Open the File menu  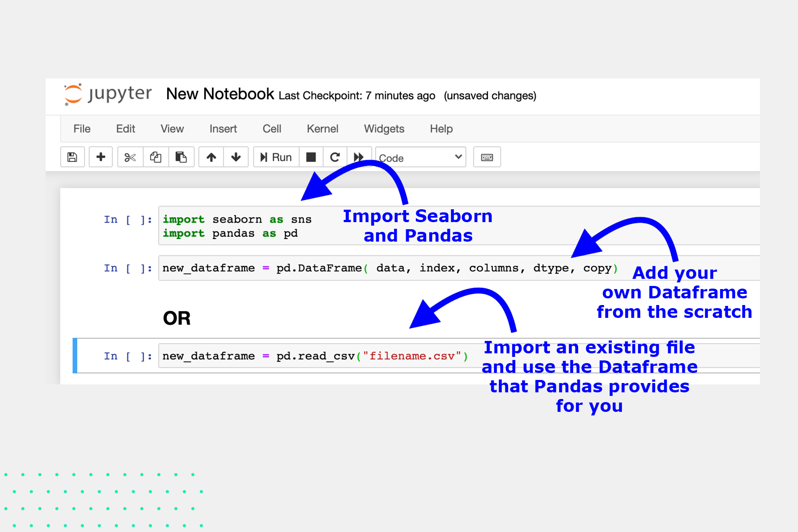point(82,129)
